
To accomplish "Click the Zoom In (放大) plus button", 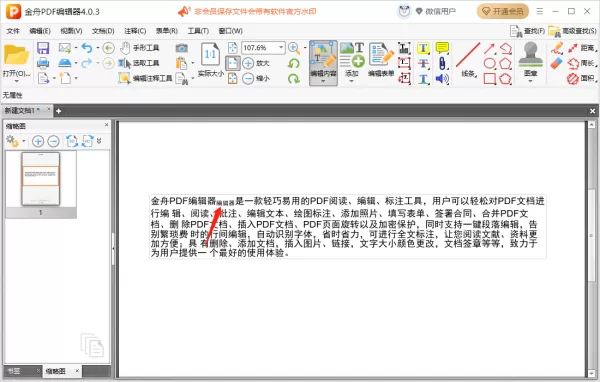I will (256, 63).
